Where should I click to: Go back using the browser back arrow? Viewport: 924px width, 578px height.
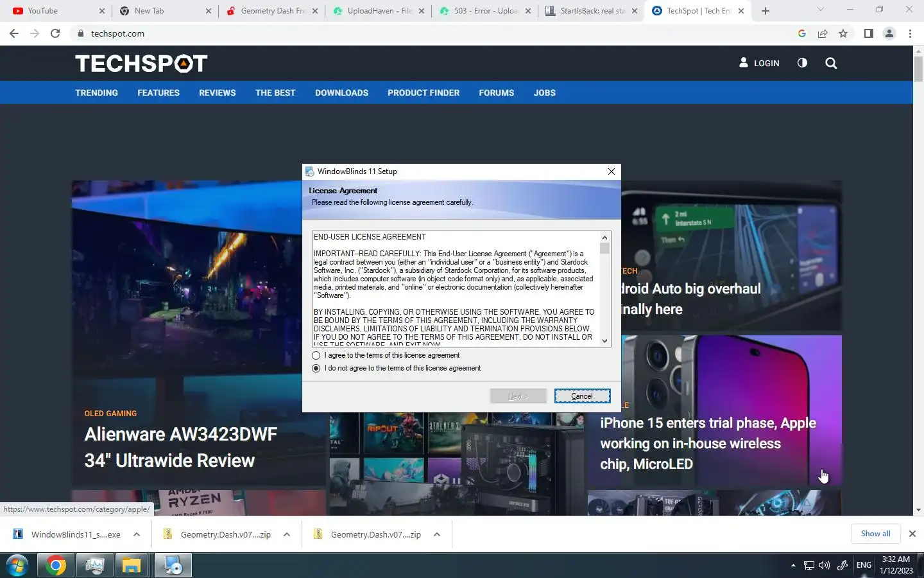pyautogui.click(x=14, y=33)
